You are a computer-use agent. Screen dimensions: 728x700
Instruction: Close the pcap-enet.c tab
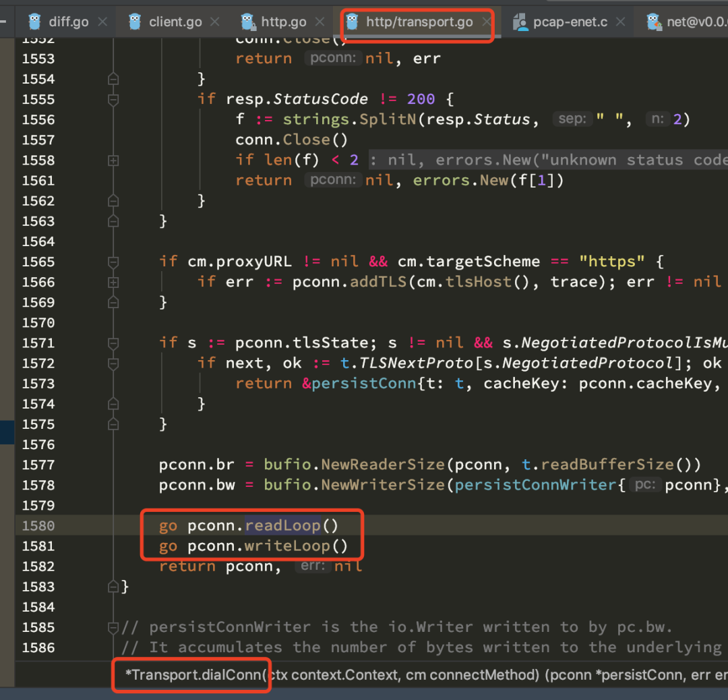(x=620, y=22)
